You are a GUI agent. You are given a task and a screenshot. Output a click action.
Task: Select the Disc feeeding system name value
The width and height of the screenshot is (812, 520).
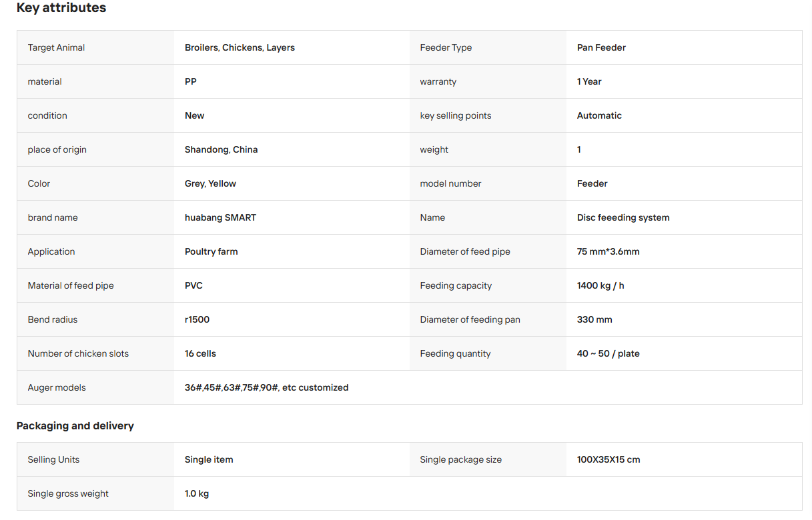623,217
